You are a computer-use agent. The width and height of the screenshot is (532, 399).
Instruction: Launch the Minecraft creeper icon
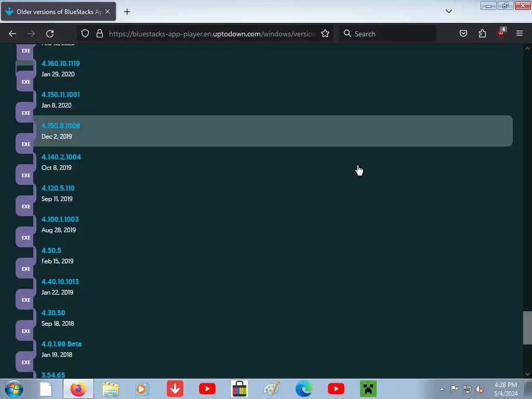368,389
